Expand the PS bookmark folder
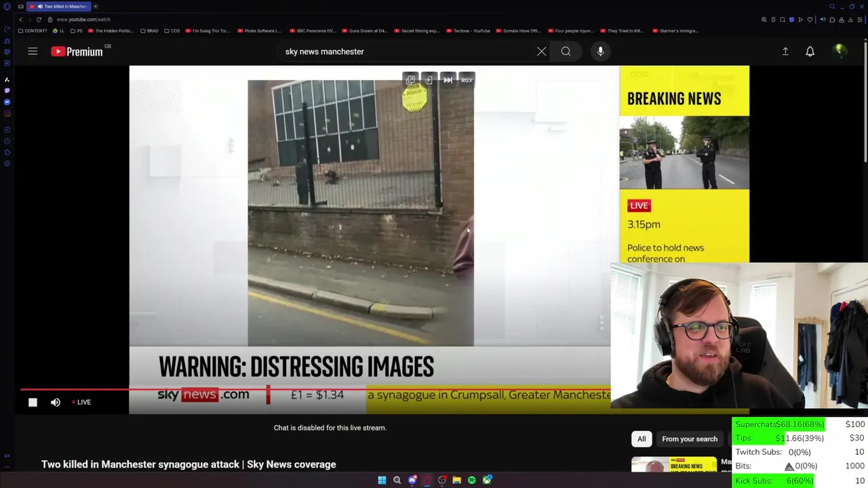Image resolution: width=868 pixels, height=488 pixels. [77, 30]
